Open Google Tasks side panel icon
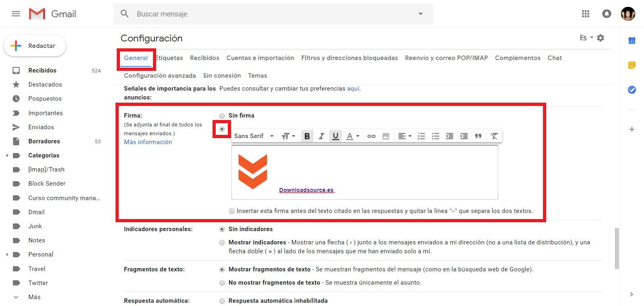 [632, 90]
